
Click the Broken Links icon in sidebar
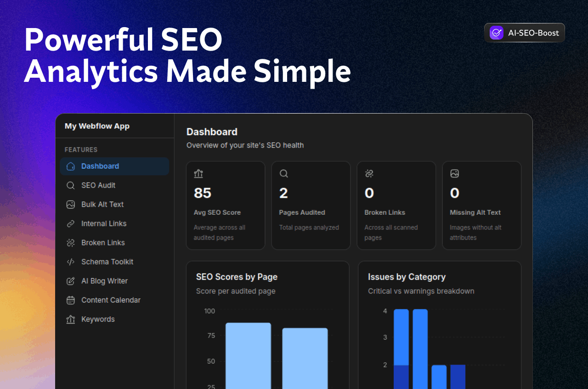pos(71,242)
